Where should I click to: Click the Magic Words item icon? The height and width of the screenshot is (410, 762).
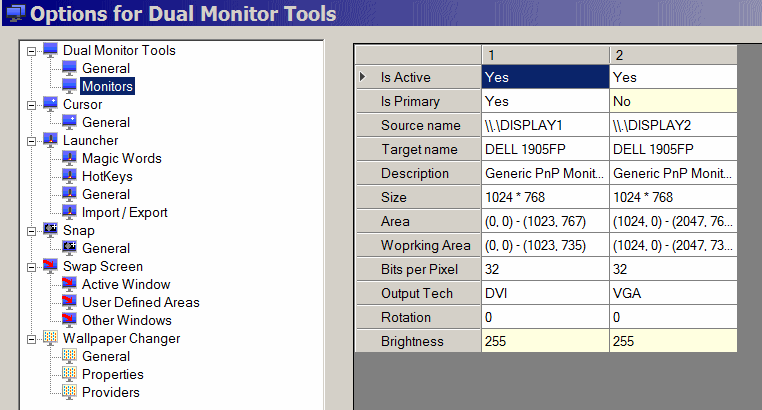coord(70,158)
